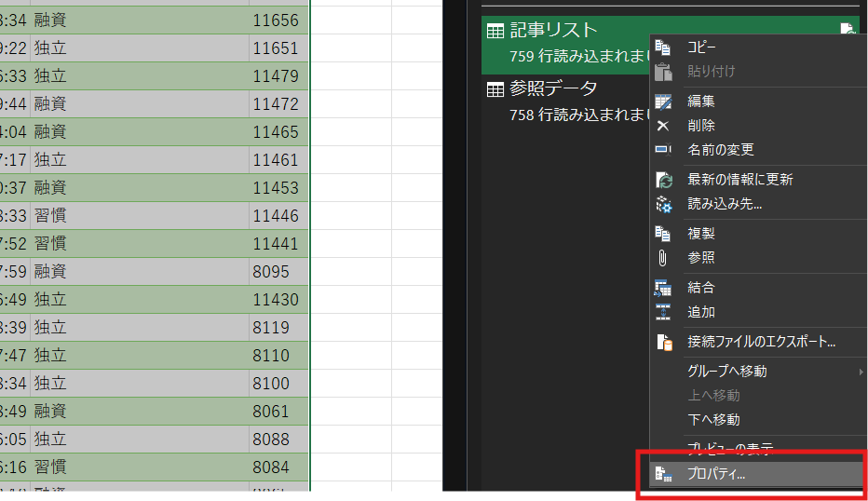Image resolution: width=868 pixels, height=501 pixels.
Task: Click the Export Connection File icon
Action: pyautogui.click(x=663, y=342)
